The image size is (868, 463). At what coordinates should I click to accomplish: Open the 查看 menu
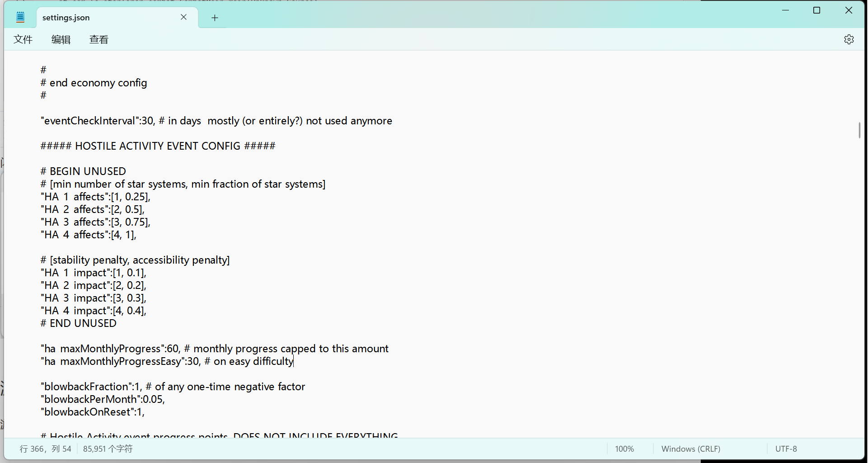(x=99, y=39)
